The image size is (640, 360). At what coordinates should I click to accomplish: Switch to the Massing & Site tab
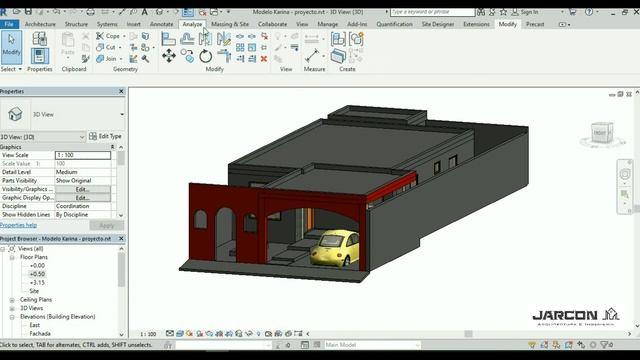(230, 24)
